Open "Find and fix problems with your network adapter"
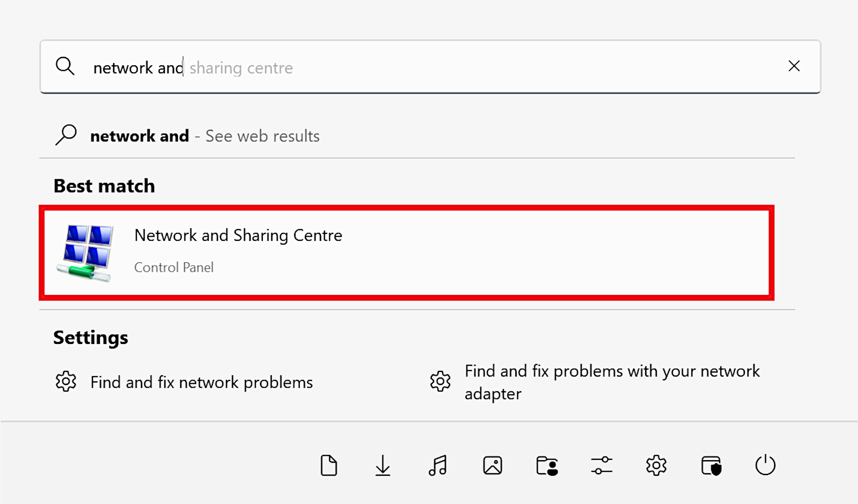Viewport: 858px width, 504px height. [x=612, y=382]
